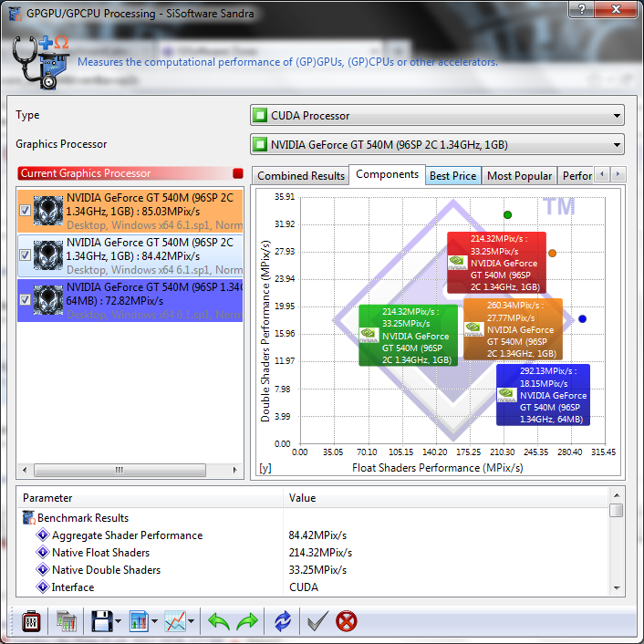Click the Value column header
Viewport: 644px width, 644px height.
tap(446, 498)
